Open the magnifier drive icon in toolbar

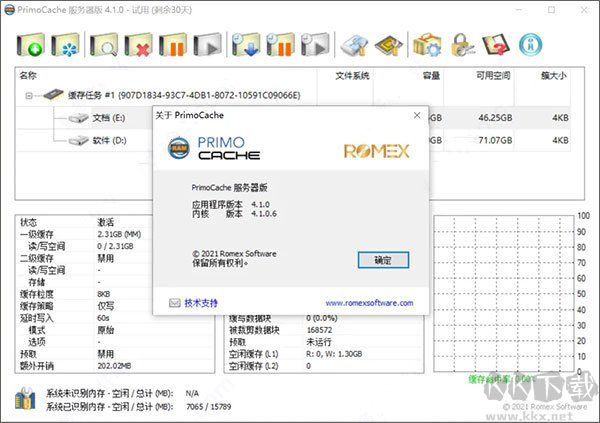(104, 45)
